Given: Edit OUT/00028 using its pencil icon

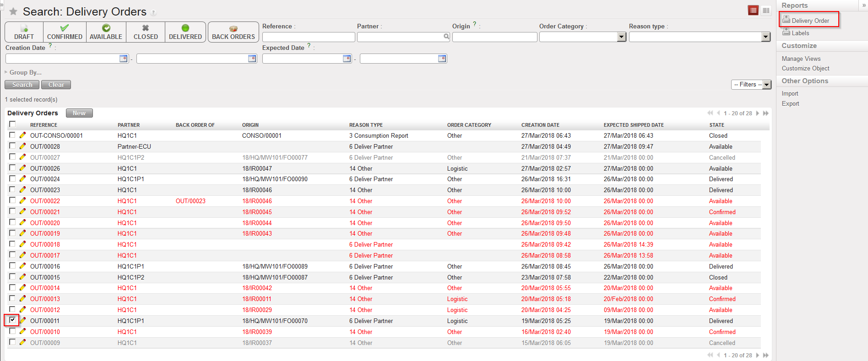Looking at the screenshot, I should (x=22, y=146).
